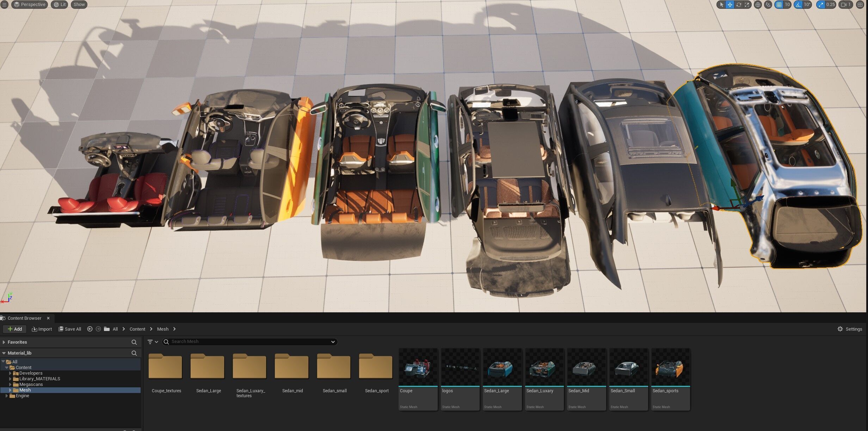
Task: Open the viewport Show menu
Action: point(79,5)
